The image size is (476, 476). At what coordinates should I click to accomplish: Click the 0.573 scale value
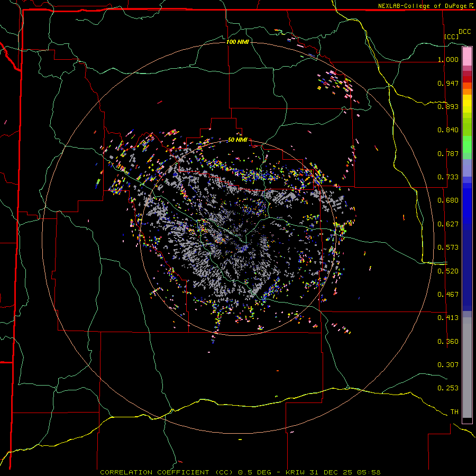(x=448, y=248)
